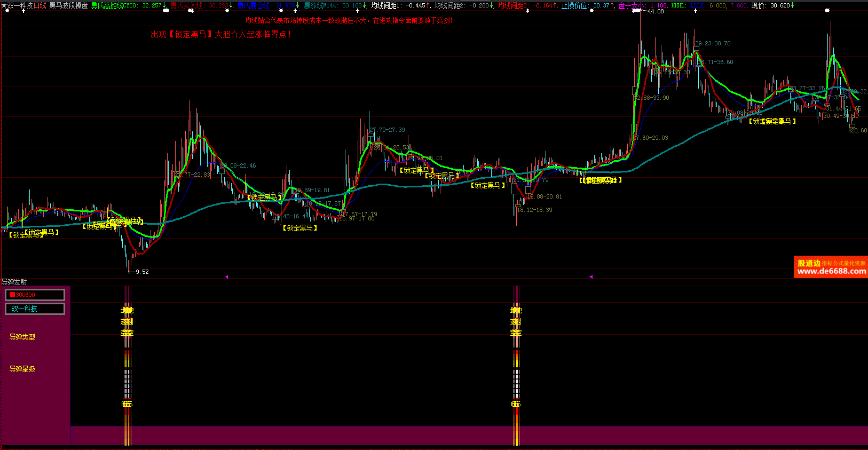
Task: Click the green arrow after CYC0 value 32.257
Action: (164, 5)
